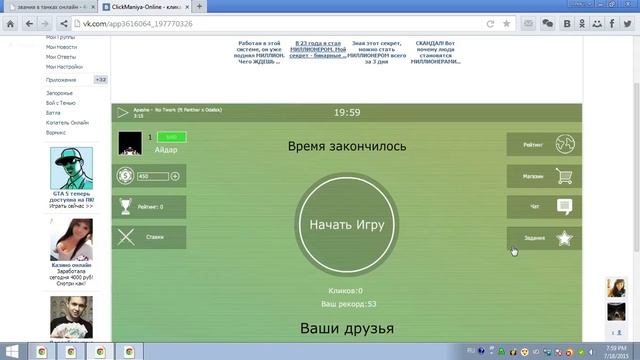The image size is (640, 360).
Task: Click the browser home button
Action: coord(10,24)
